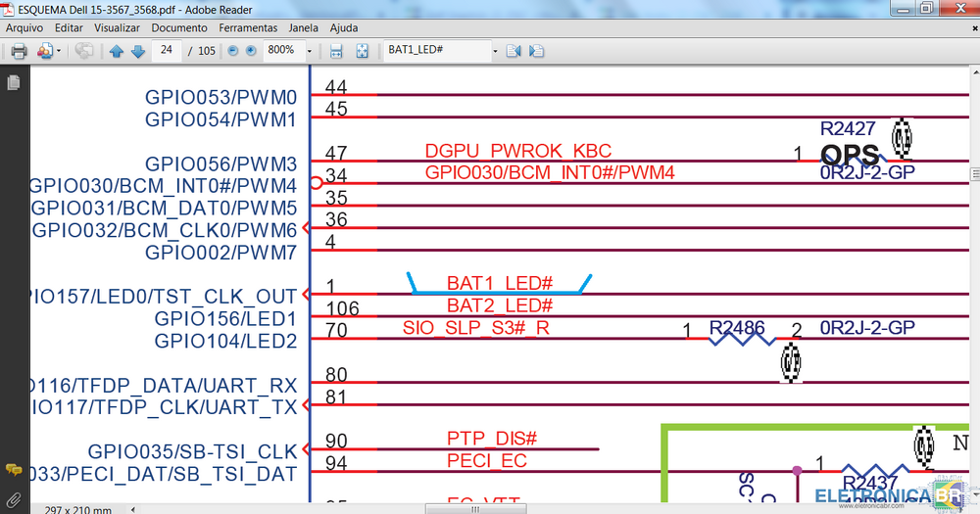Go to next page with down arrow
This screenshot has height=514, width=980.
[137, 51]
